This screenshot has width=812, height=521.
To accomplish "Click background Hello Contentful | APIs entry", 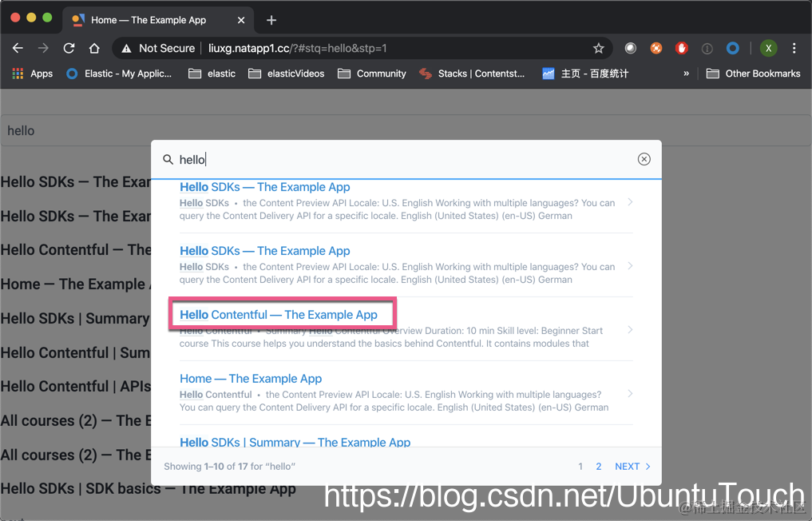I will 76,386.
